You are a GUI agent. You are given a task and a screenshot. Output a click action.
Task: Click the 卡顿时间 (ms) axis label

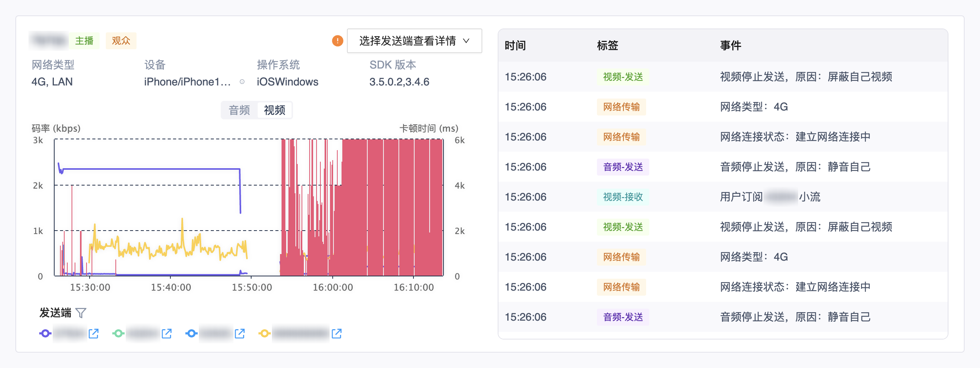coord(429,128)
